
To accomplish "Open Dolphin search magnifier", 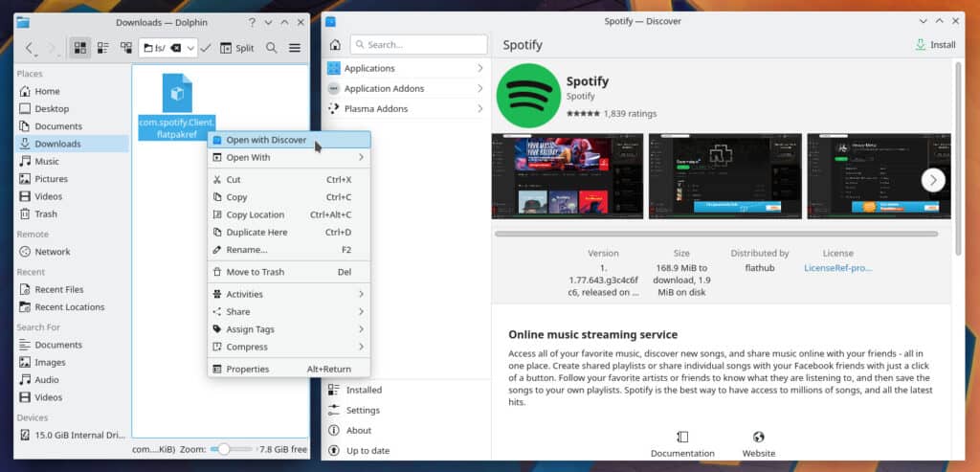I will [x=271, y=48].
